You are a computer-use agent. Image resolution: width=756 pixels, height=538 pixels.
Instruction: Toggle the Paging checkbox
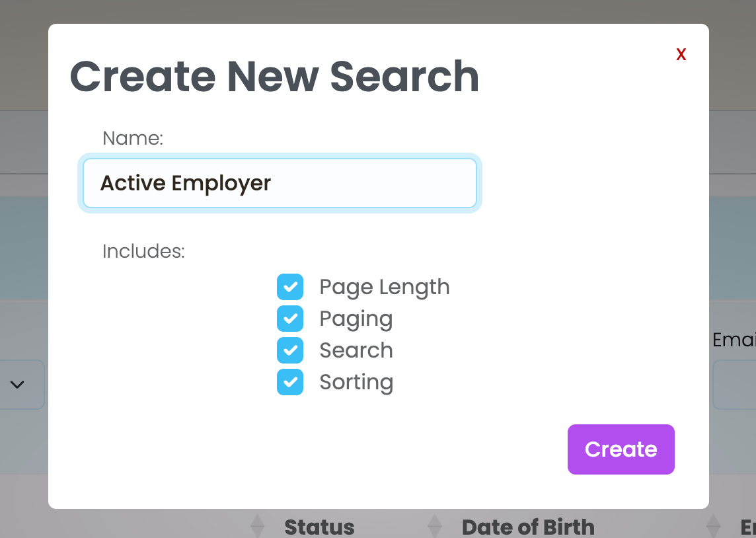(x=290, y=319)
